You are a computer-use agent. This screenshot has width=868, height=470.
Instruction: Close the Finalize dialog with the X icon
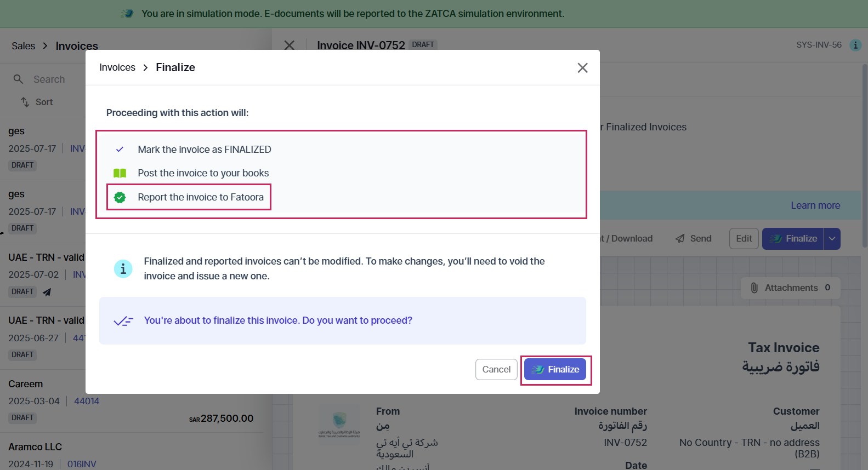pyautogui.click(x=582, y=67)
